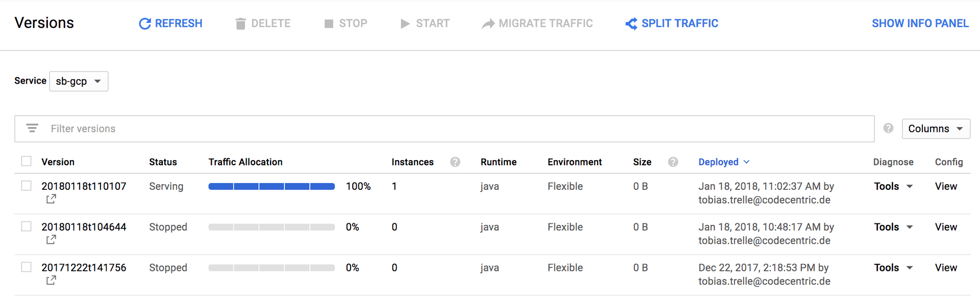980x300 pixels.
Task: Click the help icon beside Instances column
Action: tap(455, 162)
